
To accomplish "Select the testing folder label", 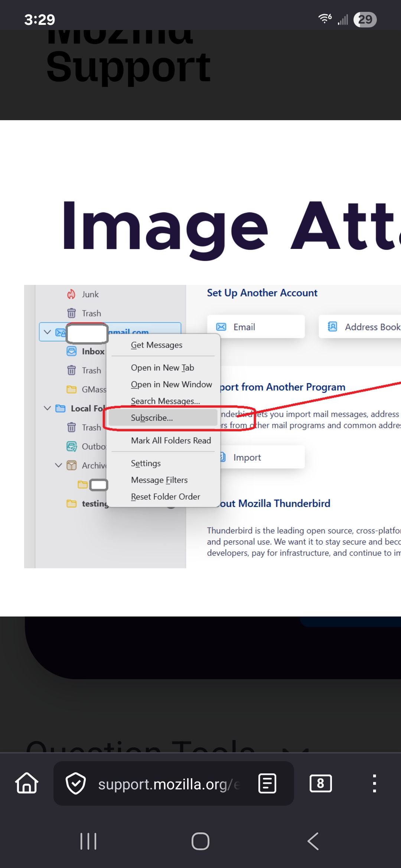I will (x=95, y=503).
